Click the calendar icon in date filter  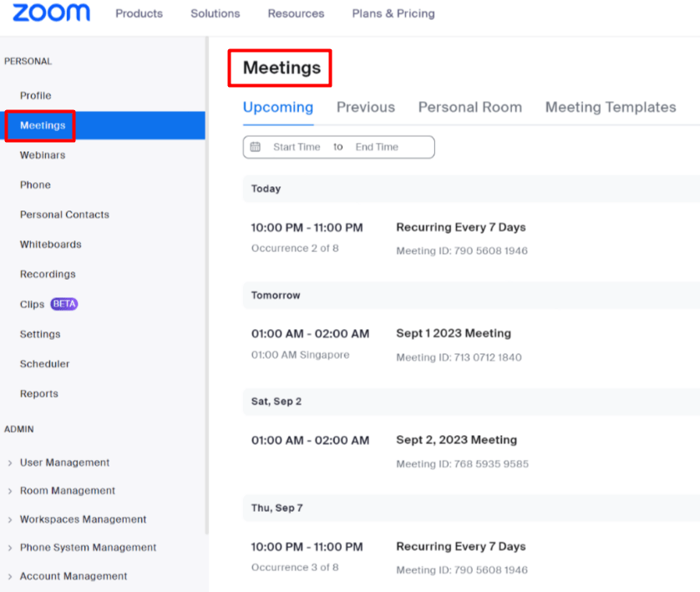coord(256,147)
